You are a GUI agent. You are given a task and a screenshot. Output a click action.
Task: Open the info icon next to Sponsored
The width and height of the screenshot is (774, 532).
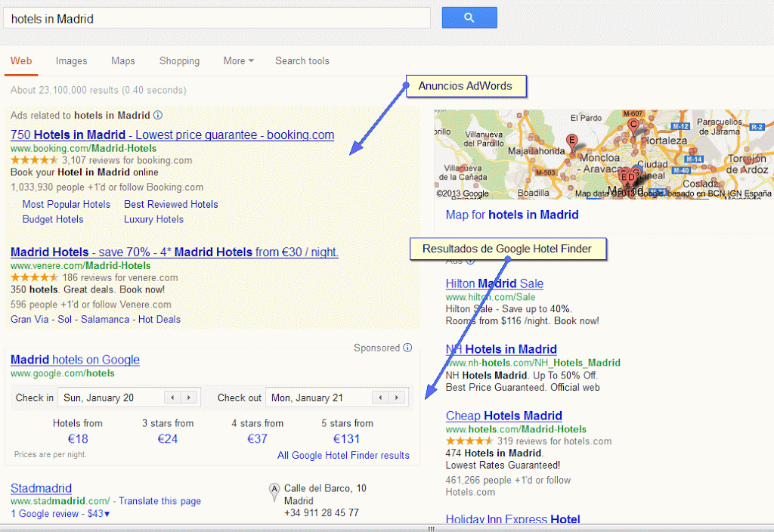coord(407,348)
